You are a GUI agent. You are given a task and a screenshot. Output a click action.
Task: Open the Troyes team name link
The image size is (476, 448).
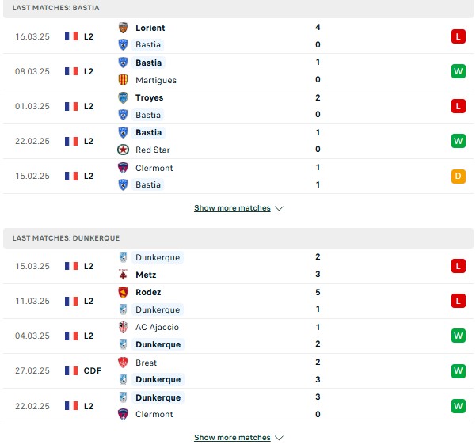[150, 97]
